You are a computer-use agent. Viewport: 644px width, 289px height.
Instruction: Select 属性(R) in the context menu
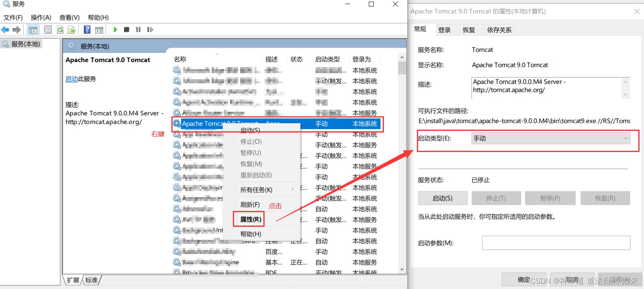coord(250,219)
